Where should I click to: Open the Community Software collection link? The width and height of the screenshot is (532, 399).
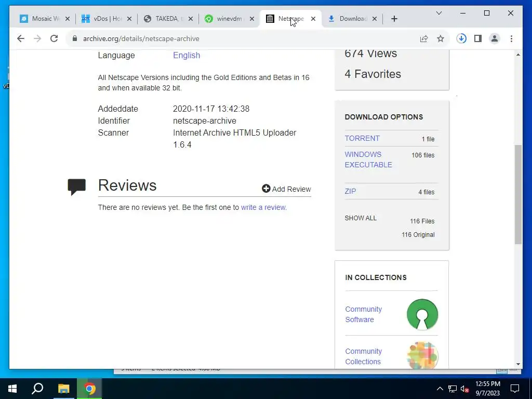pos(363,314)
